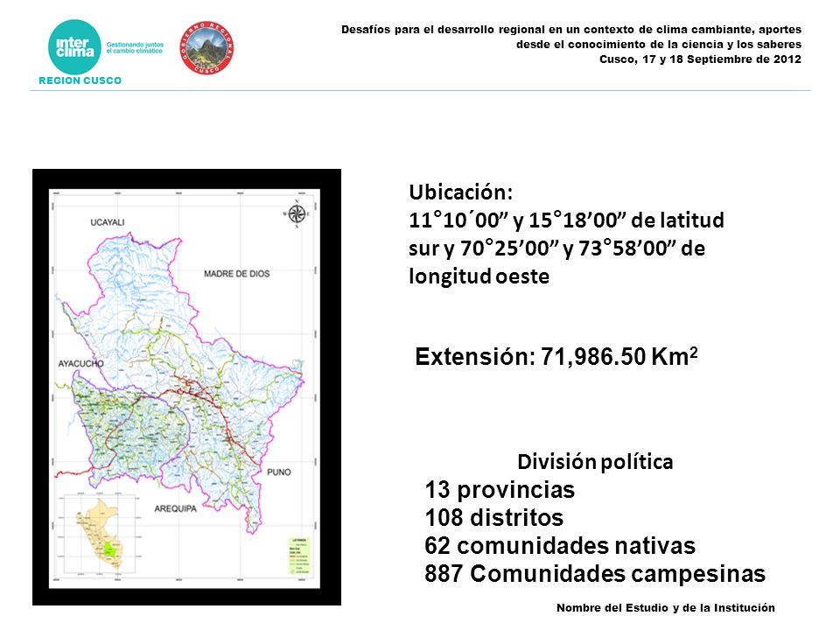Click the latitude line '11°10´00" y 15°18'00"'
The image size is (840, 630).
coord(519,220)
